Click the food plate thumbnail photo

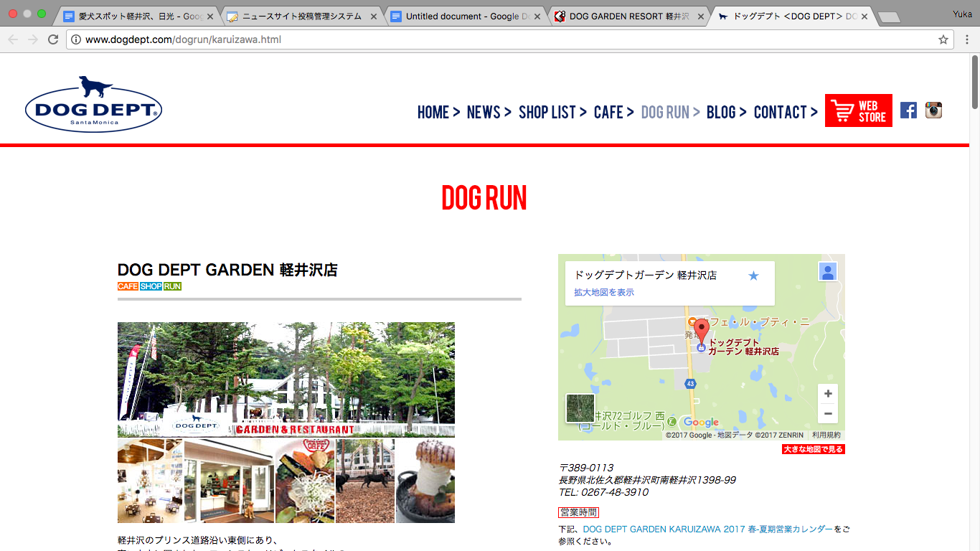pyautogui.click(x=305, y=481)
